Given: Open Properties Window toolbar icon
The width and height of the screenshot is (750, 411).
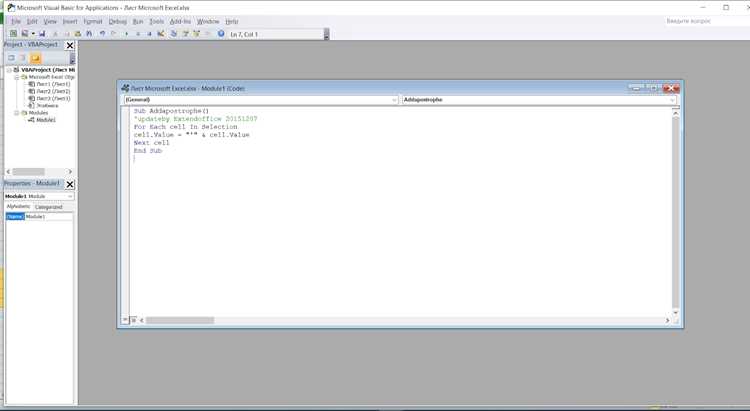Looking at the screenshot, I should pos(185,33).
